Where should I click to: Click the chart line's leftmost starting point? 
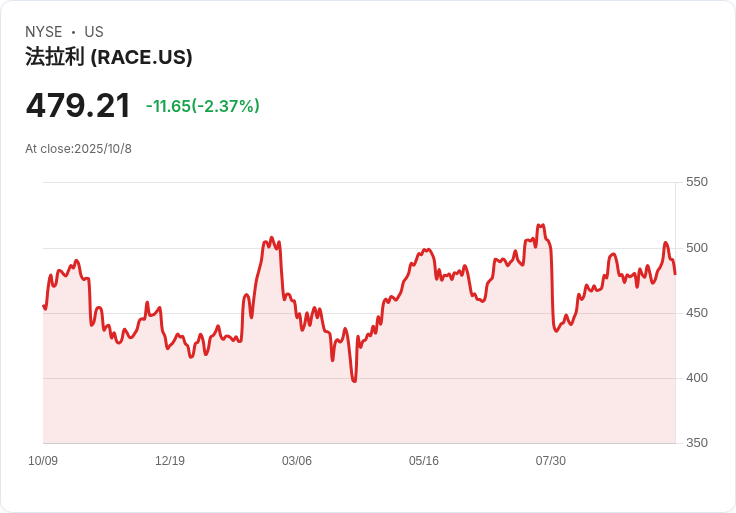tap(43, 306)
